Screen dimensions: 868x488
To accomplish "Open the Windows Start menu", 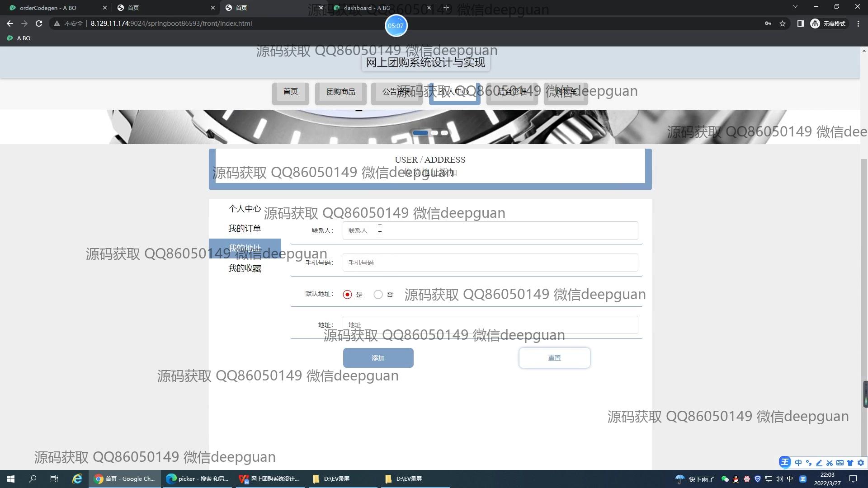I will [x=11, y=479].
